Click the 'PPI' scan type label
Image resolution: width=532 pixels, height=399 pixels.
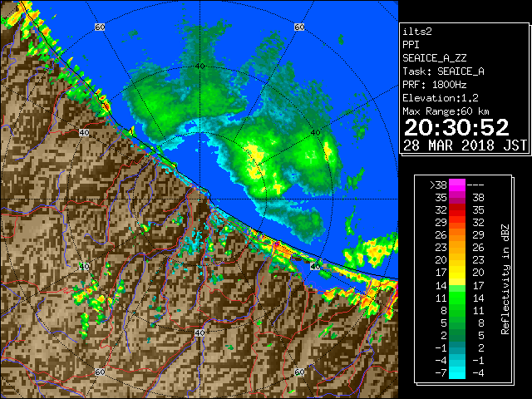pyautogui.click(x=411, y=45)
